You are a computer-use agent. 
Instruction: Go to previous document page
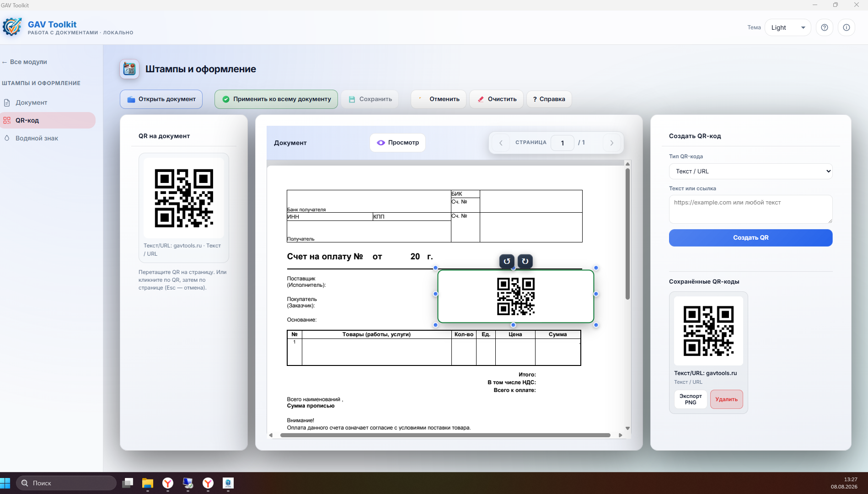point(501,143)
